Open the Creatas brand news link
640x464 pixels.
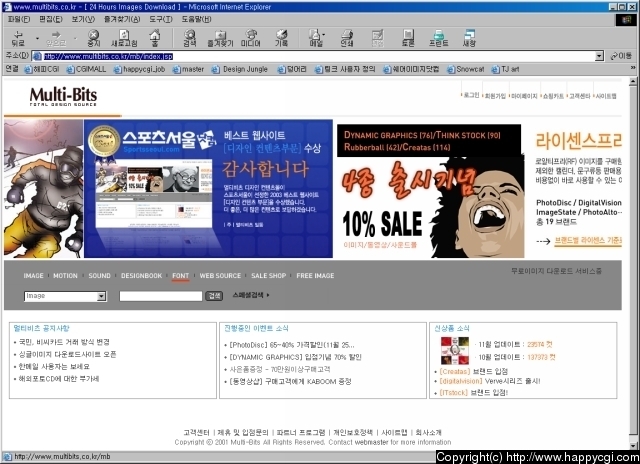[x=473, y=372]
